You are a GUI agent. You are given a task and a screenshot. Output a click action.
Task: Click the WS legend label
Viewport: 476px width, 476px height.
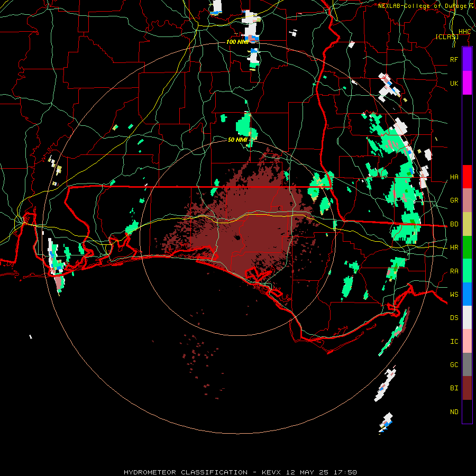point(454,295)
